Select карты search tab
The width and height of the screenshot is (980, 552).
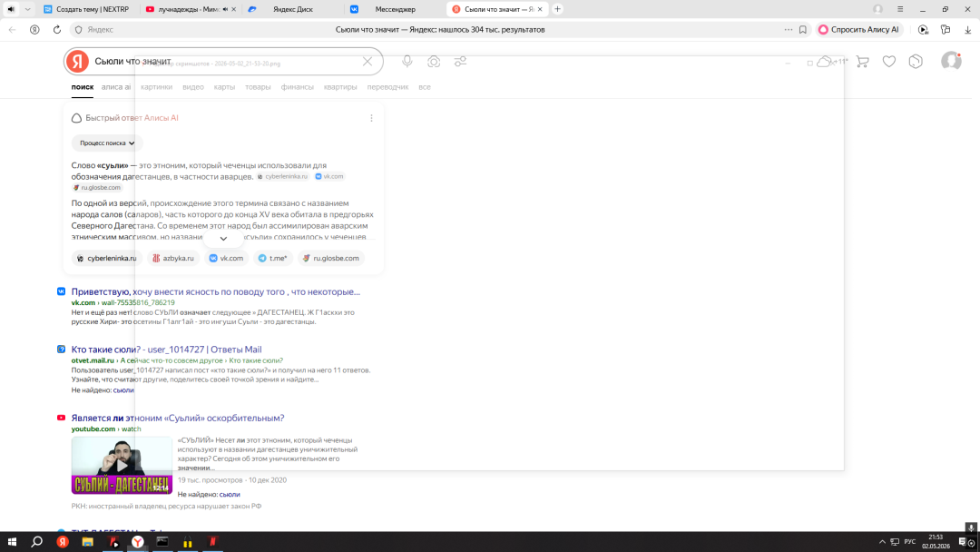coord(224,87)
